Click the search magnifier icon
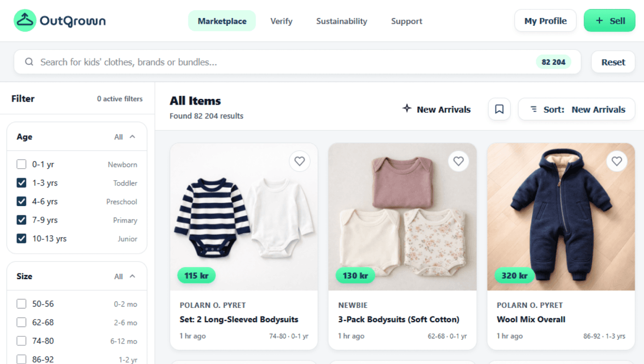Viewport: 644px width, 364px height. pyautogui.click(x=29, y=62)
